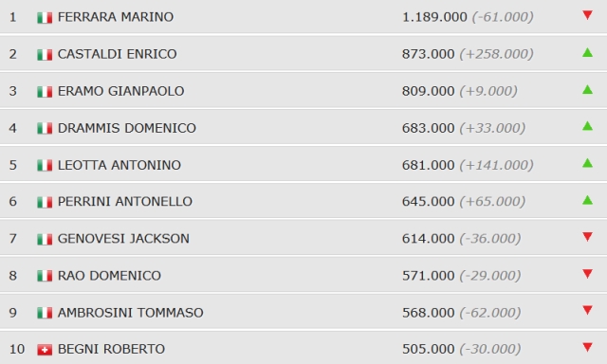Click the chip change value (-29.000)
Image resolution: width=607 pixels, height=364 pixels.
click(x=490, y=276)
